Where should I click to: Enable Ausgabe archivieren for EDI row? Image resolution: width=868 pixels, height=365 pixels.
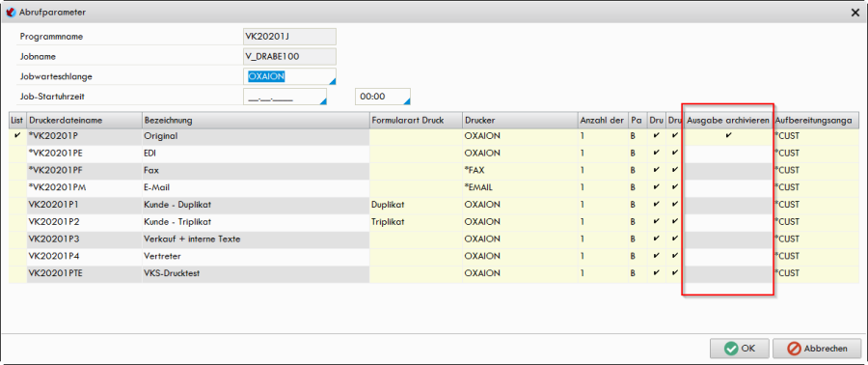click(x=728, y=153)
